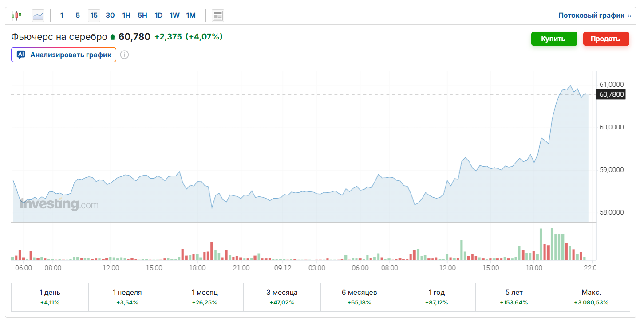The width and height of the screenshot is (644, 324).
Task: Click the green up arrow near price
Action: click(x=113, y=37)
